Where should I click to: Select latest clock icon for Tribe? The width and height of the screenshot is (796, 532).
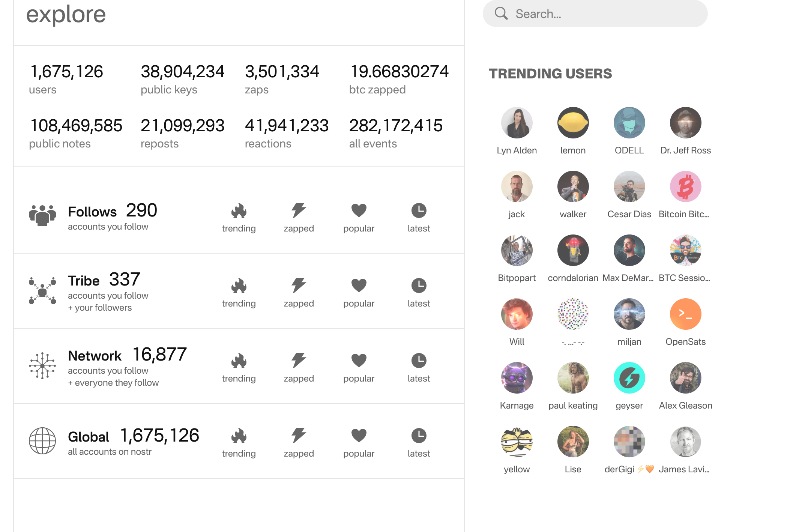coord(419,286)
